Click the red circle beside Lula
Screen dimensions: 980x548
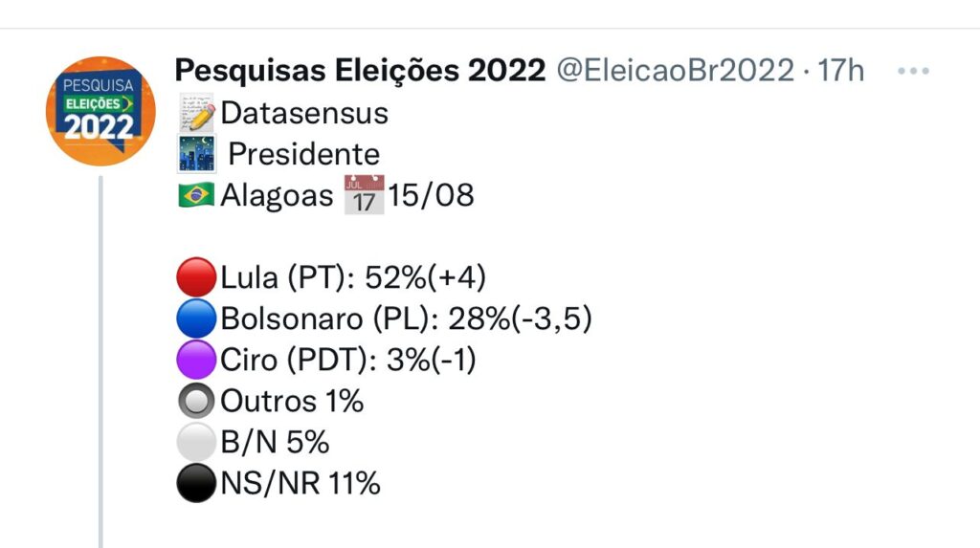point(196,278)
